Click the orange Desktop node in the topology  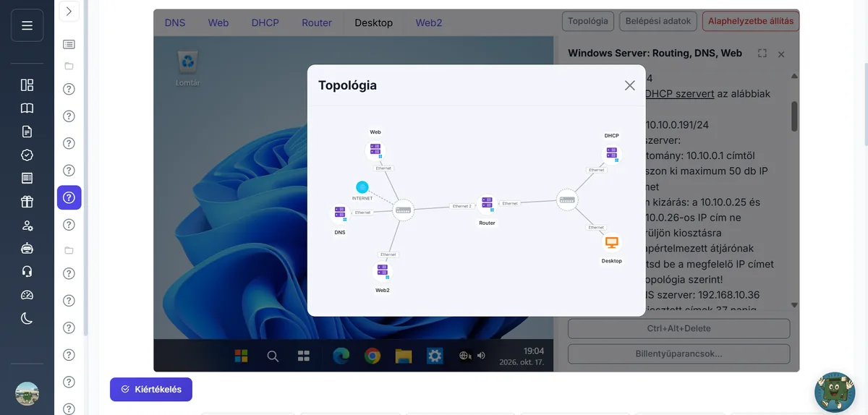(x=612, y=243)
